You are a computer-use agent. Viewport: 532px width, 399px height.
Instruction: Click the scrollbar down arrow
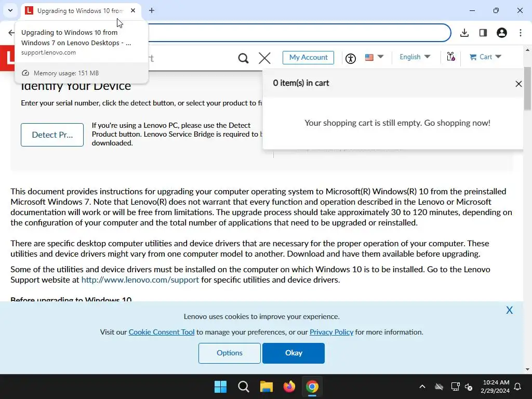527,369
